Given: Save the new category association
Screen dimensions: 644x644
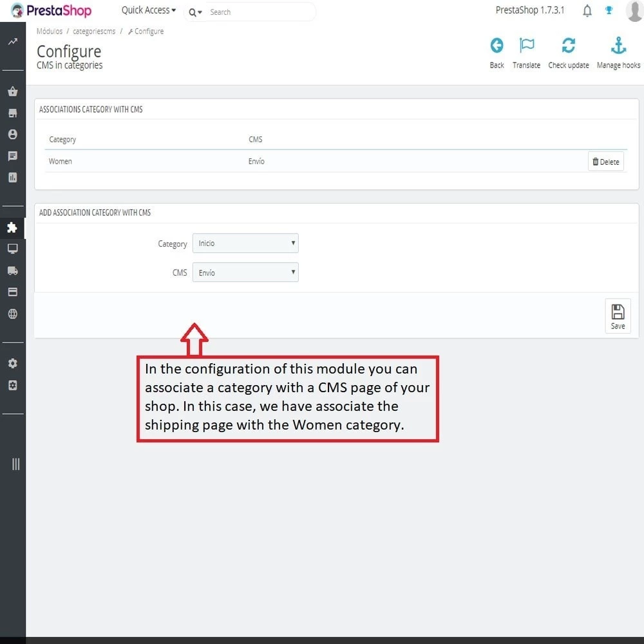Looking at the screenshot, I should pyautogui.click(x=618, y=316).
